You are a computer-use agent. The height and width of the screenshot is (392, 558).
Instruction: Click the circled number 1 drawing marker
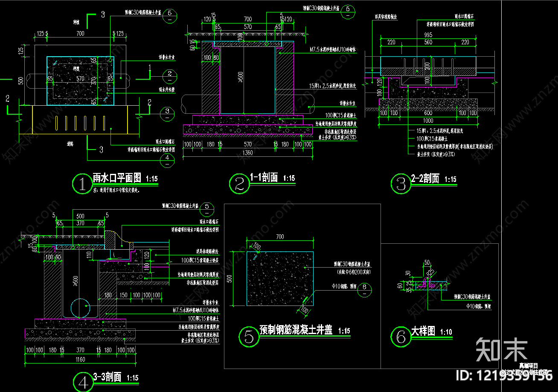[x=81, y=184]
